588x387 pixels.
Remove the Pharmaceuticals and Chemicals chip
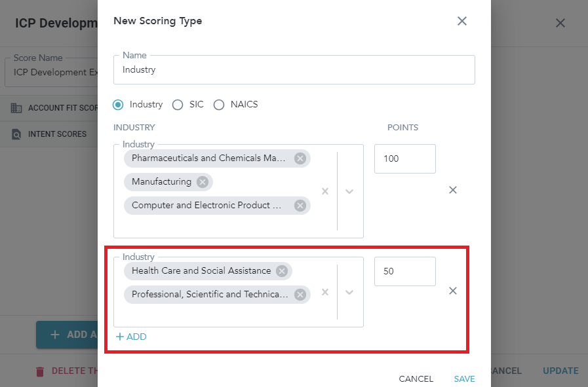(300, 158)
